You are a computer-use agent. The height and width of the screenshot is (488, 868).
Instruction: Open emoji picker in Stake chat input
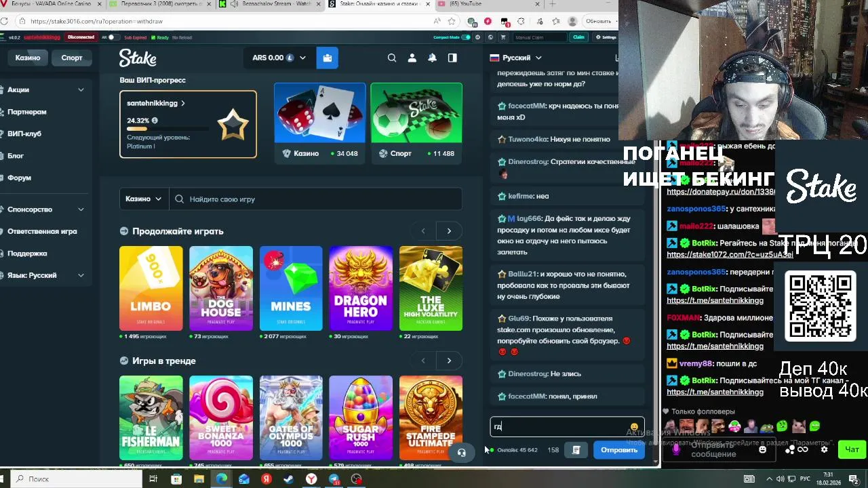[634, 427]
